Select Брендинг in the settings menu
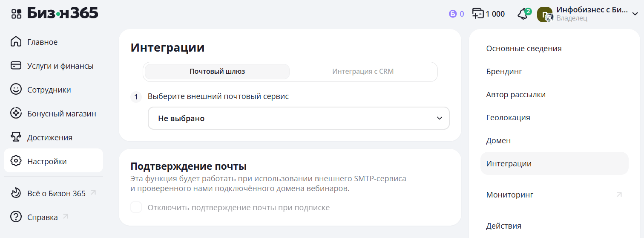The width and height of the screenshot is (644, 238). pyautogui.click(x=504, y=71)
